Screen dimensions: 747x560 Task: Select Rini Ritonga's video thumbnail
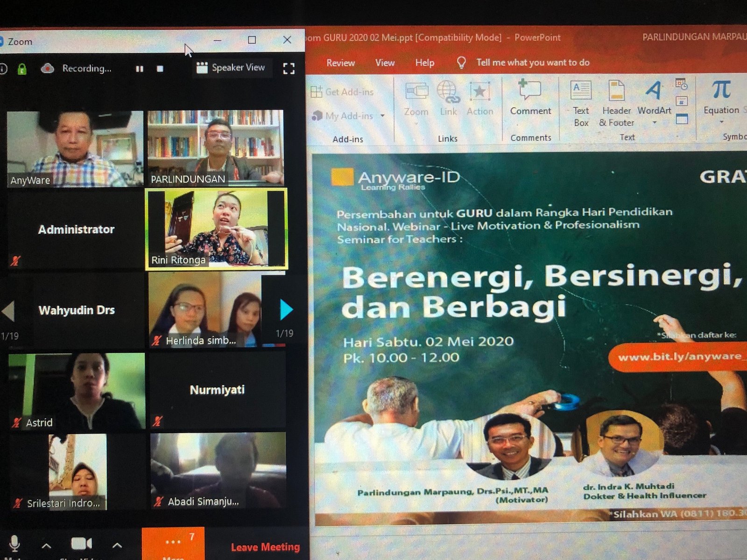[x=217, y=229]
